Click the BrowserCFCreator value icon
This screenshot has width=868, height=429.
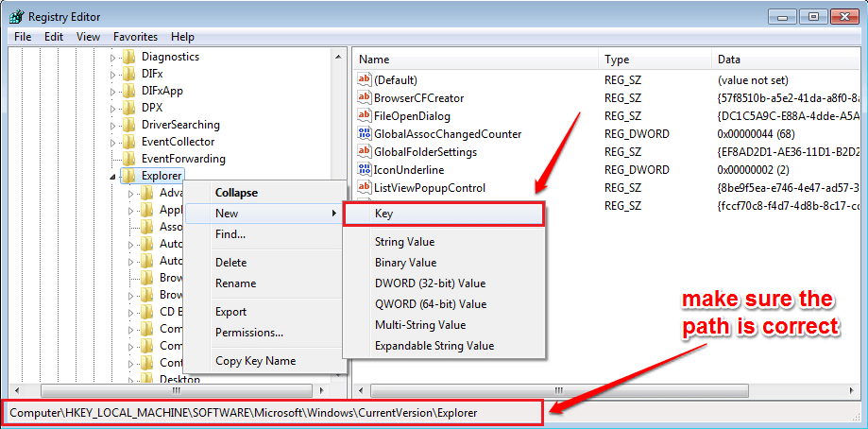click(365, 98)
